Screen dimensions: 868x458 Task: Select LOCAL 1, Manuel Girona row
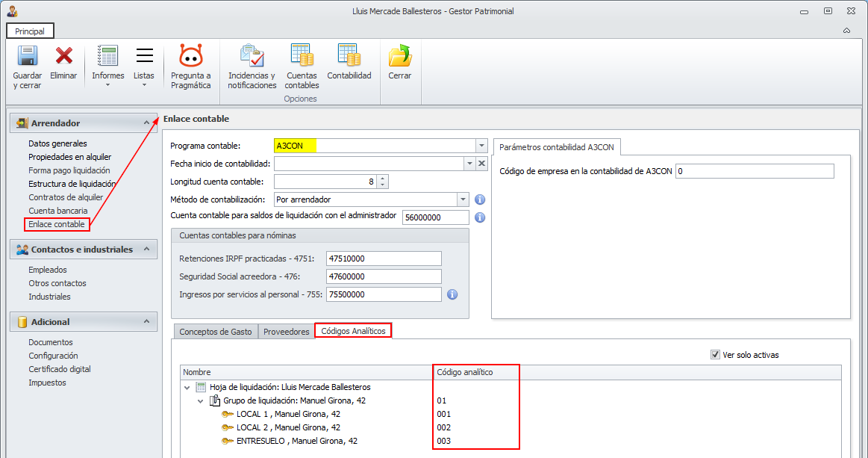[x=511, y=414]
